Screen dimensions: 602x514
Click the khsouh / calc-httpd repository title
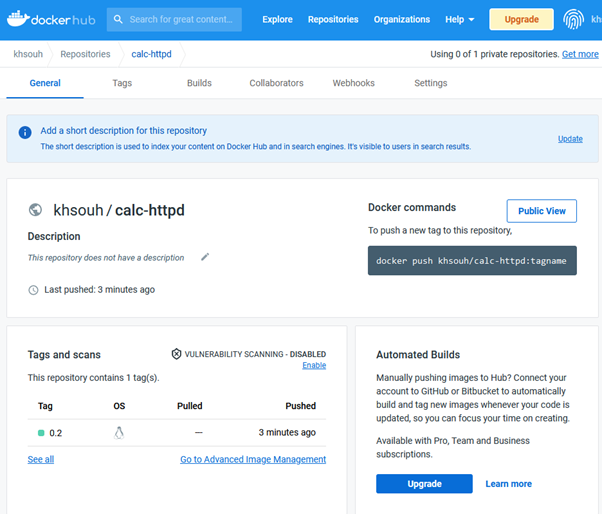click(x=119, y=210)
